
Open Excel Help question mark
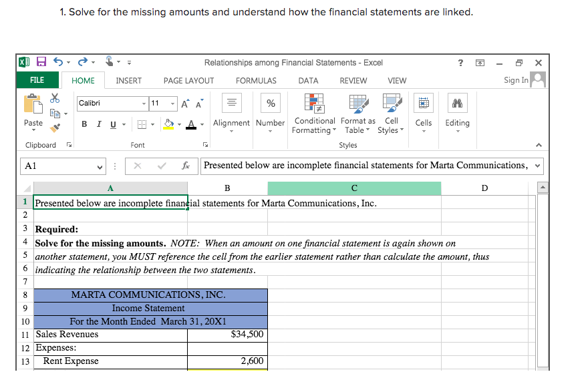[460, 63]
